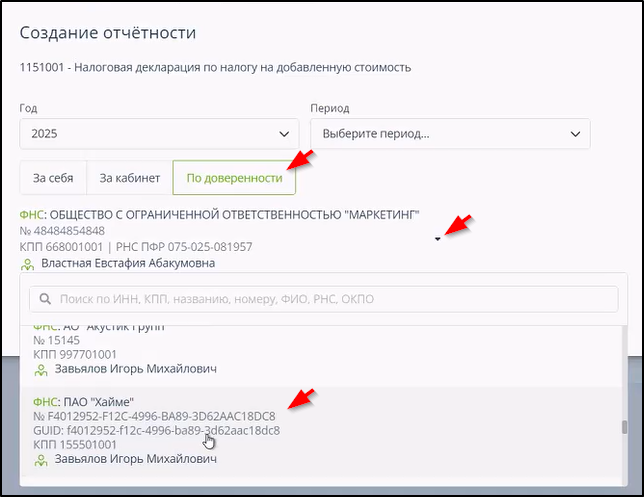Screen dimensions: 644x497
Task: Click selected organization ООО "МАРКЕТИНГ" name
Action: [234, 215]
